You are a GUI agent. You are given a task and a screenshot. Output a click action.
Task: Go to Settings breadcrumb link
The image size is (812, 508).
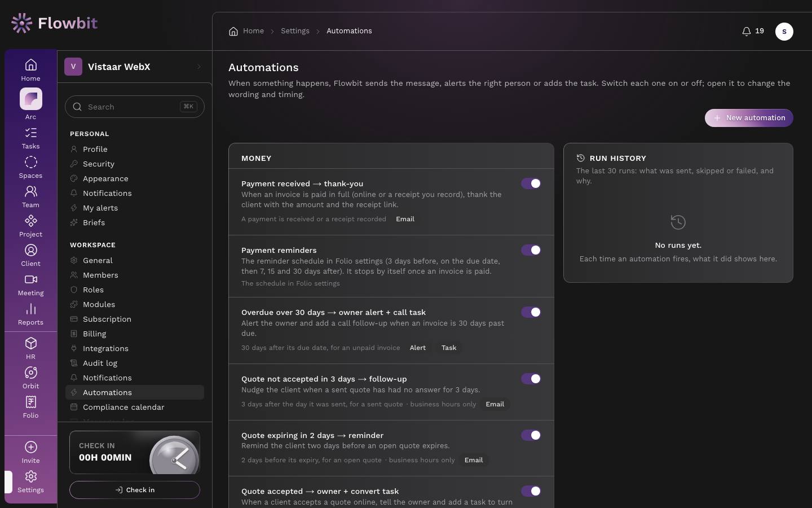click(x=295, y=31)
